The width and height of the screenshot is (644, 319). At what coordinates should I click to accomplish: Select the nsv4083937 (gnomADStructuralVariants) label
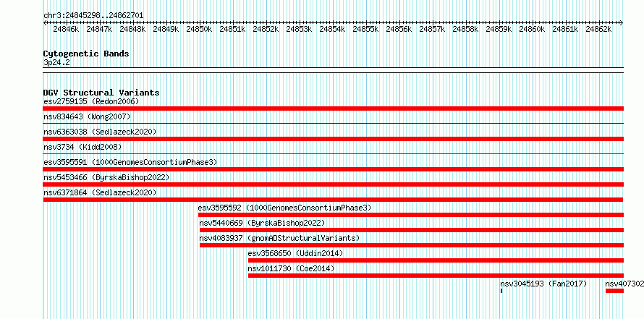(x=279, y=238)
